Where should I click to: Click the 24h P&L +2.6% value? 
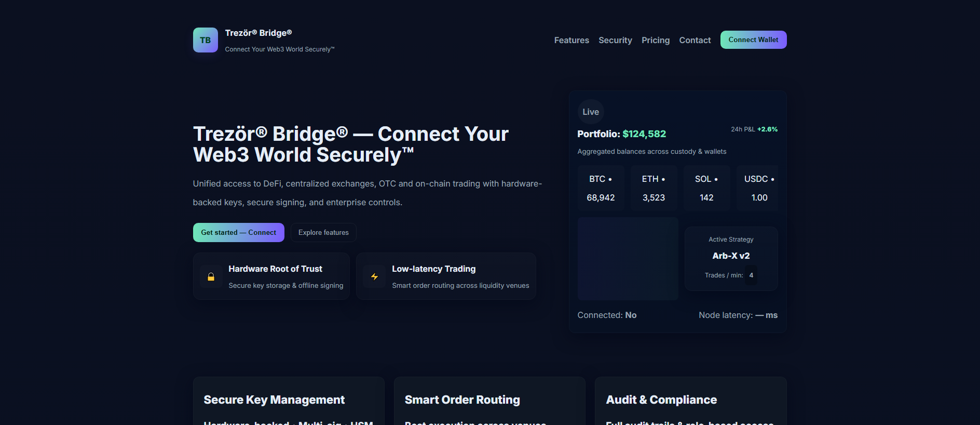point(767,129)
